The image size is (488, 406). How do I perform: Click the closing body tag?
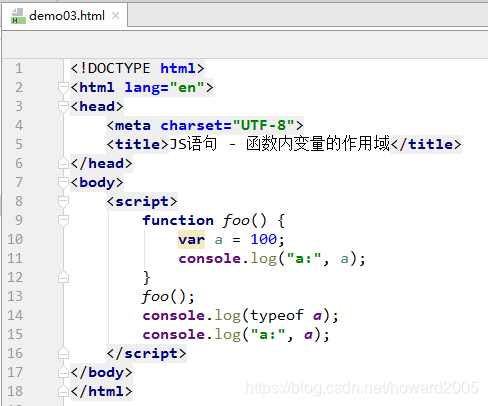[101, 373]
